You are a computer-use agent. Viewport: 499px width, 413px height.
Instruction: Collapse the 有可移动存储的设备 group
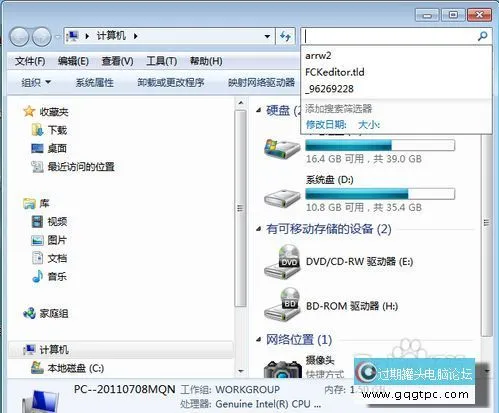tap(259, 229)
